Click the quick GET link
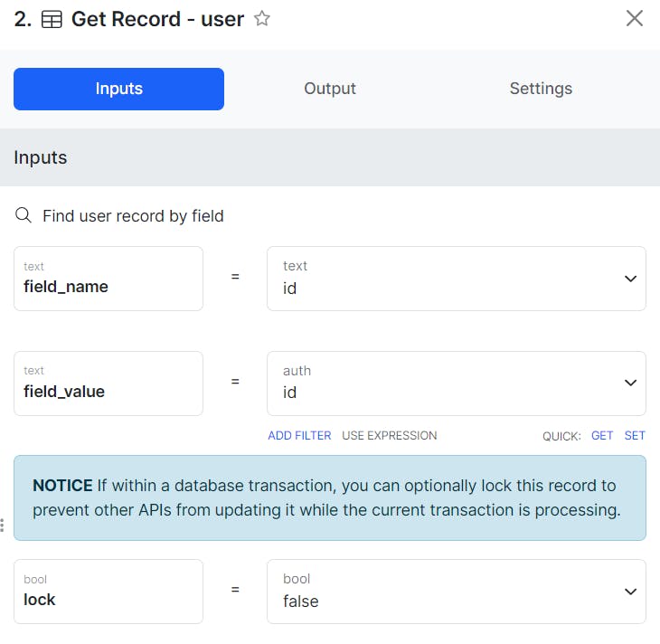660x644 pixels. click(x=602, y=436)
